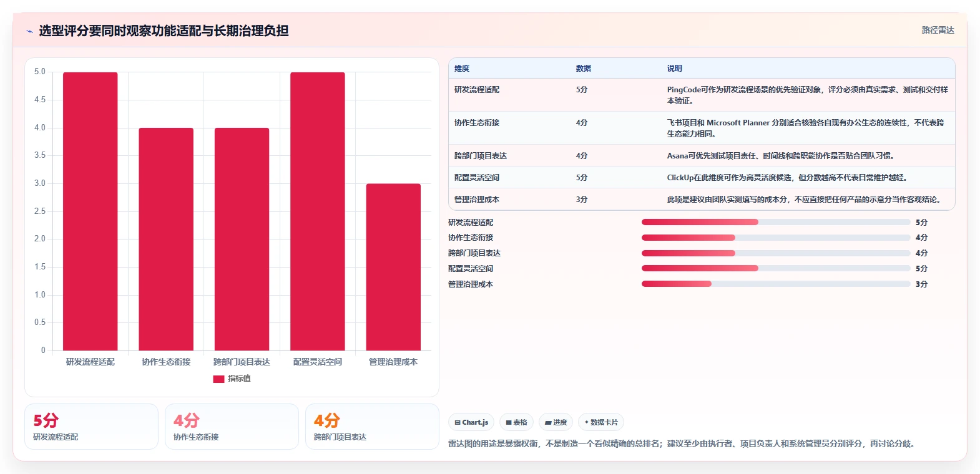Click the 配置灵活空间 bar in the chart
The height and width of the screenshot is (474, 980).
click(318, 211)
